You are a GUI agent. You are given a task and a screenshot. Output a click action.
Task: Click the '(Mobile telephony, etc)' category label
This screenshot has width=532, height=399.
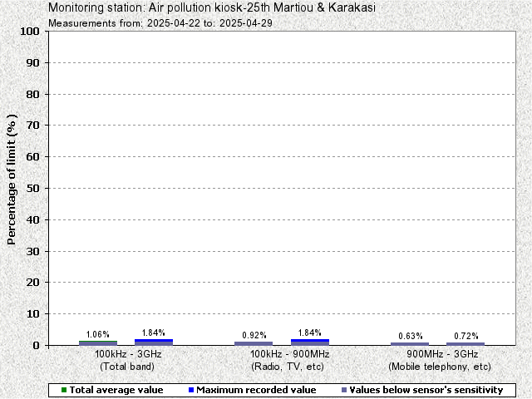coord(440,367)
